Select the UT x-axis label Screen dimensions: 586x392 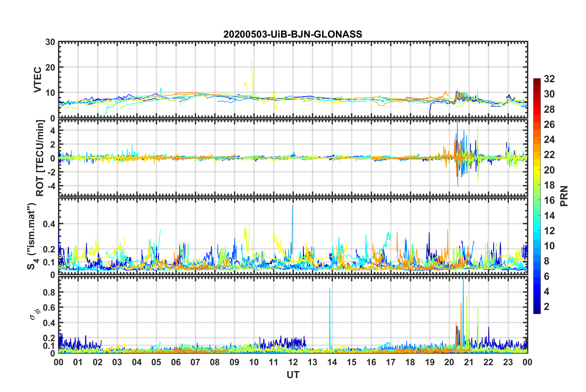tap(293, 375)
